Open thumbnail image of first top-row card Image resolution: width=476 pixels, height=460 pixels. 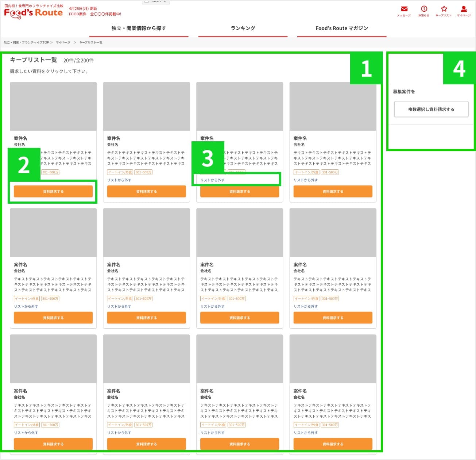click(x=53, y=106)
